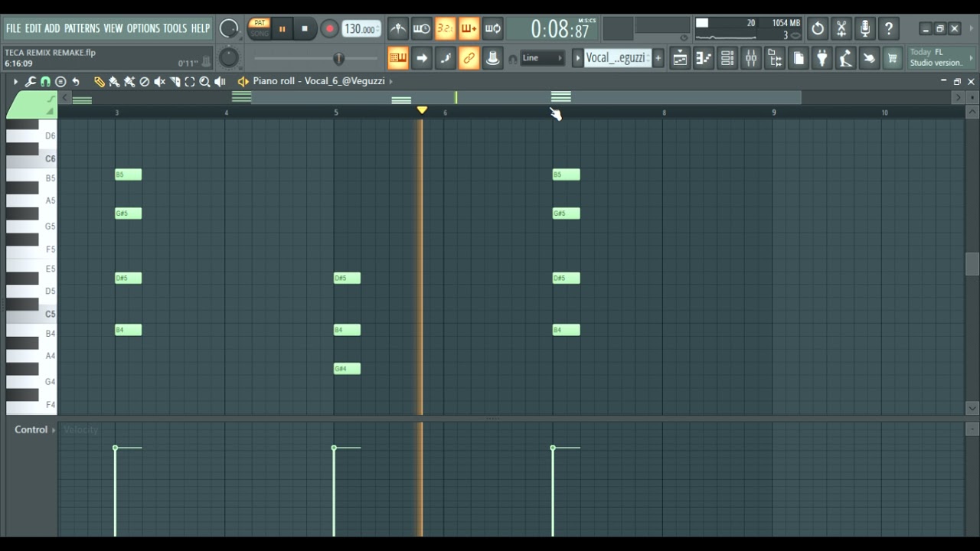Open the target channel speaker menu
Viewport: 980px width, 551px height.
[x=243, y=81]
